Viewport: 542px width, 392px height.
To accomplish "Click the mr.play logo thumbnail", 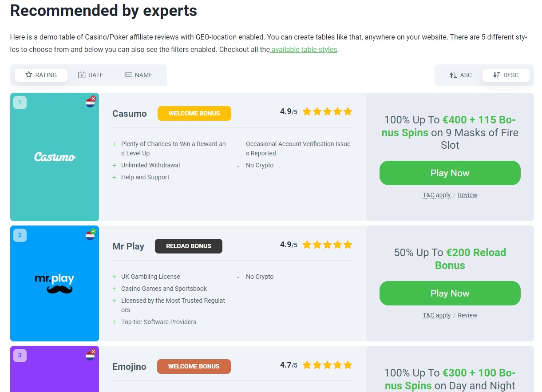I will (55, 283).
